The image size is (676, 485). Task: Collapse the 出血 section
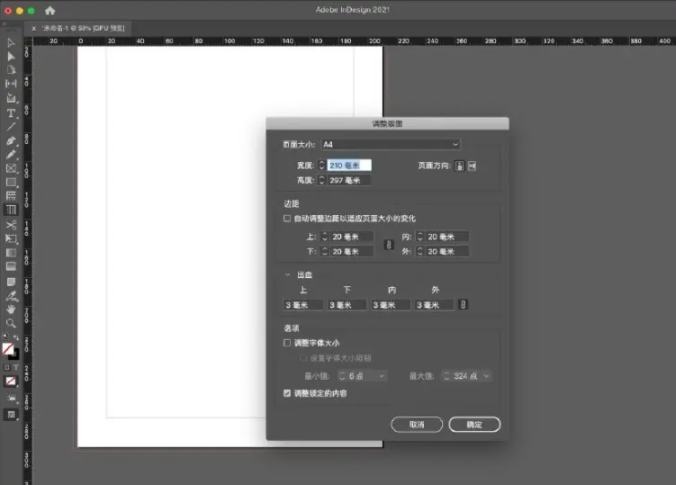point(288,274)
